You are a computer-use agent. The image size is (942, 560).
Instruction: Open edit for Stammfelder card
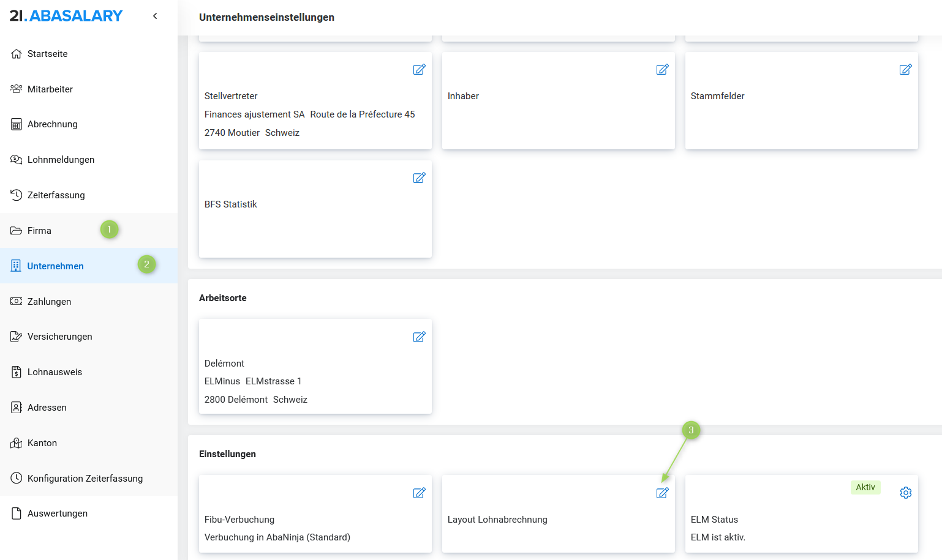tap(905, 70)
